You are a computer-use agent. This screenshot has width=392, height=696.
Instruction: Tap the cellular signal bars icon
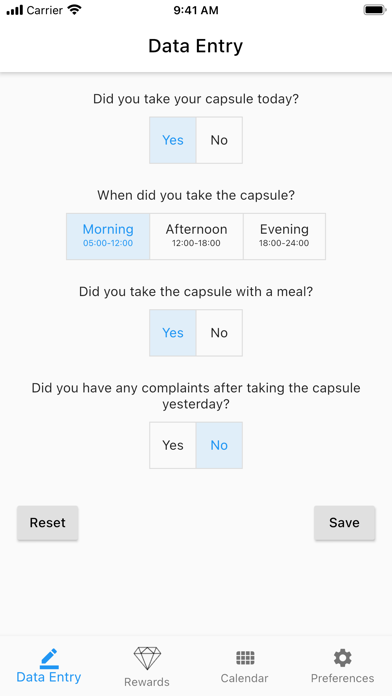(14, 10)
